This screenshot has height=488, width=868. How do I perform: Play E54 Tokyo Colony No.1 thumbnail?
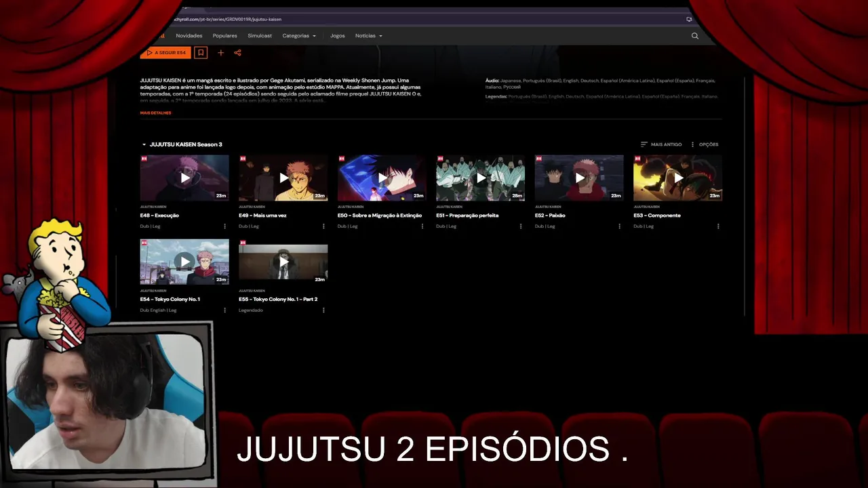[184, 262]
